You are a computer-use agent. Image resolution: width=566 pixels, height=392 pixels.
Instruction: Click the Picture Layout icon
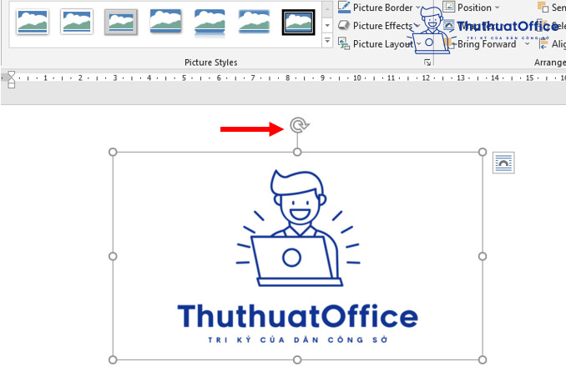tap(344, 43)
